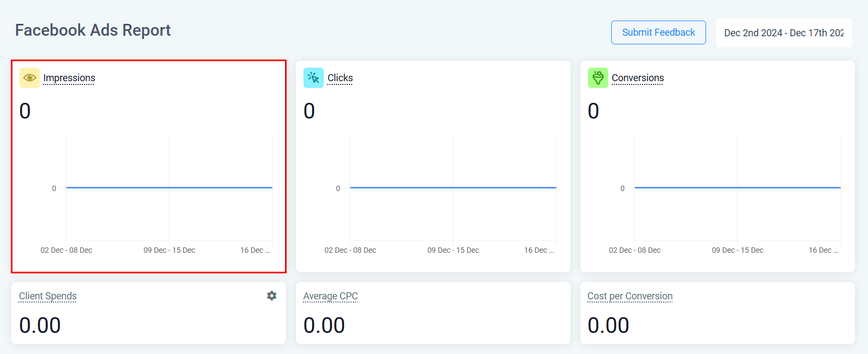868x354 pixels.
Task: Click '09 Dec - 15 Dec' in Impressions chart
Action: click(x=169, y=250)
